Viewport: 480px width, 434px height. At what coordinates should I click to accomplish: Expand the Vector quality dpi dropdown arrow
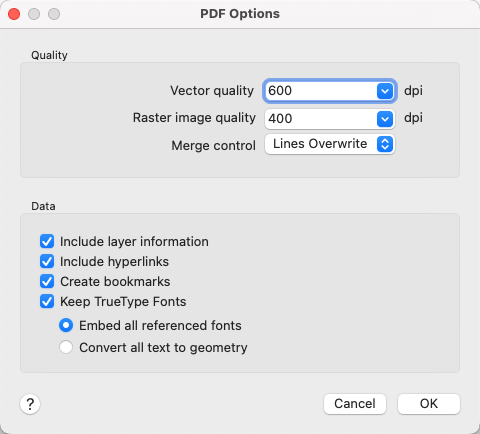(x=385, y=91)
